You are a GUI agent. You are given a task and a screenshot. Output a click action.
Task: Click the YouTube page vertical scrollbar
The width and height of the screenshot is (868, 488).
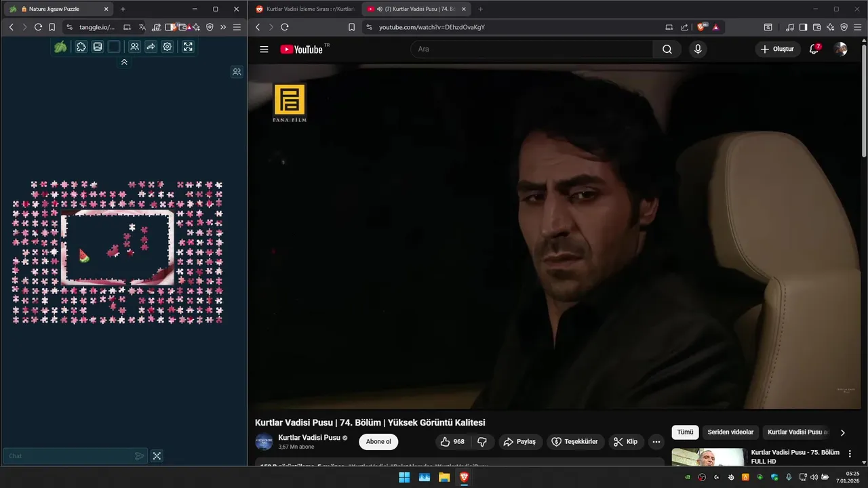[x=864, y=100]
